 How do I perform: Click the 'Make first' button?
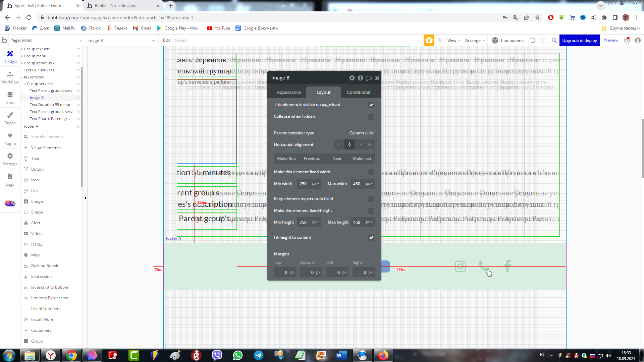[x=286, y=159]
